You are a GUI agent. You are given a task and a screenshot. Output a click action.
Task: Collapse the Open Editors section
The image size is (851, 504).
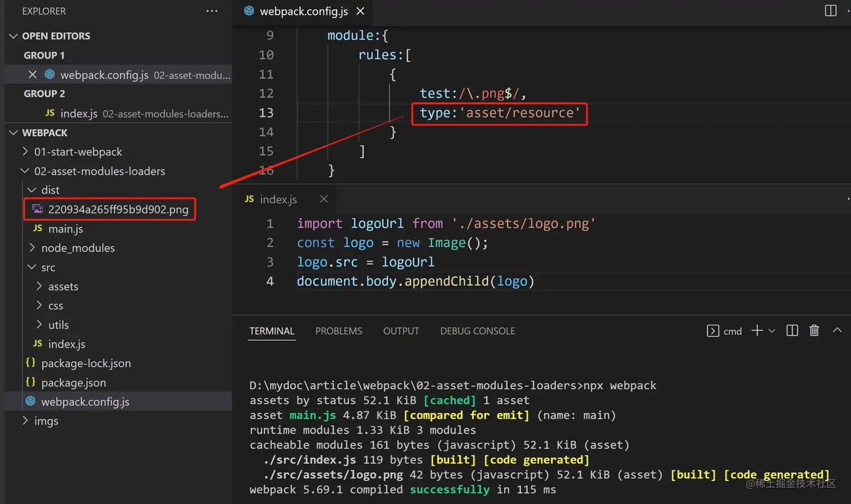coord(14,36)
